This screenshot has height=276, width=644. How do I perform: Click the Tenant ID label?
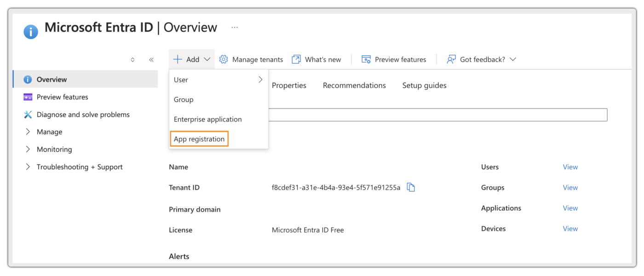pyautogui.click(x=184, y=188)
